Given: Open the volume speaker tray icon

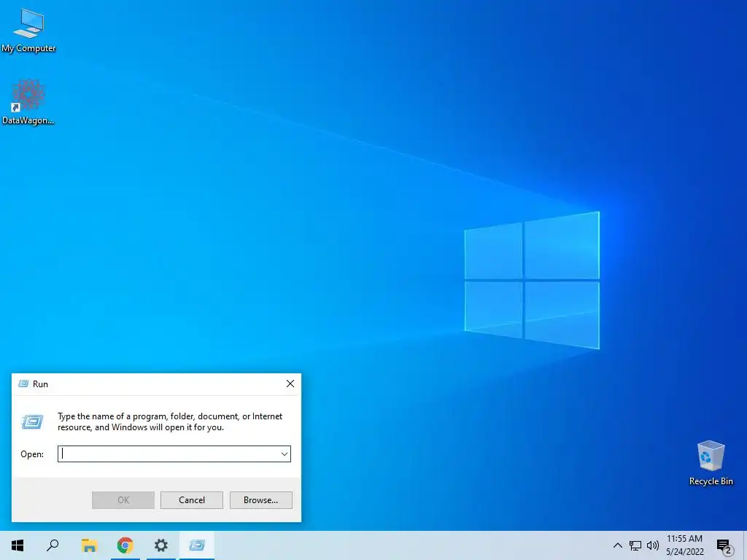Looking at the screenshot, I should click(x=653, y=545).
